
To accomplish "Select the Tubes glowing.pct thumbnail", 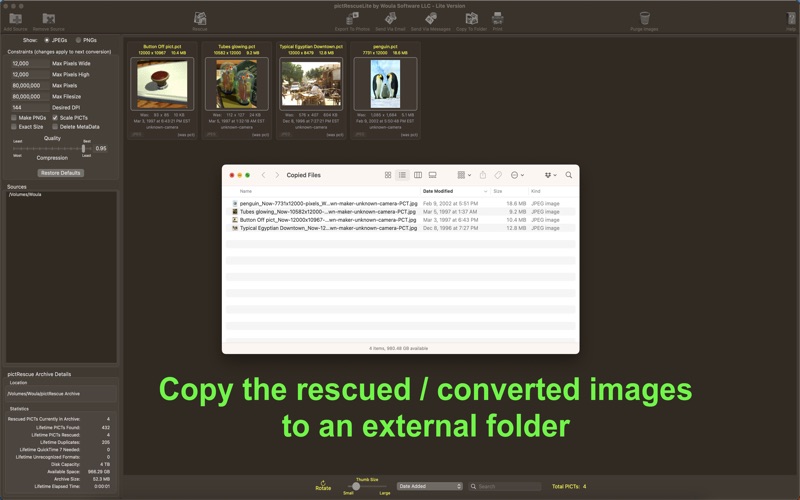I will tap(237, 84).
